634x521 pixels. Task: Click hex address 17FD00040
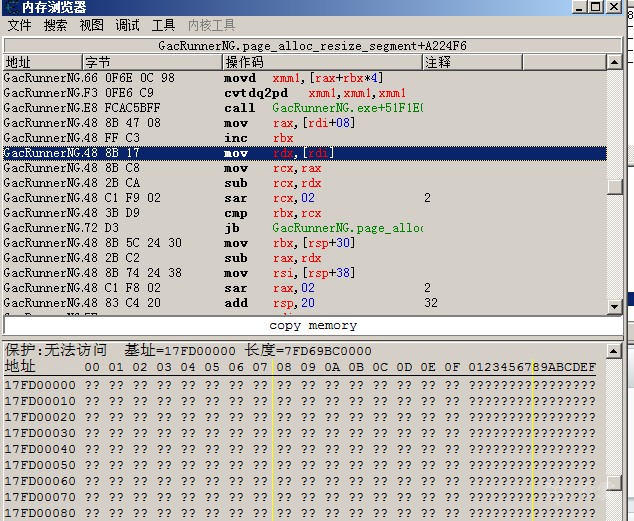(40, 449)
